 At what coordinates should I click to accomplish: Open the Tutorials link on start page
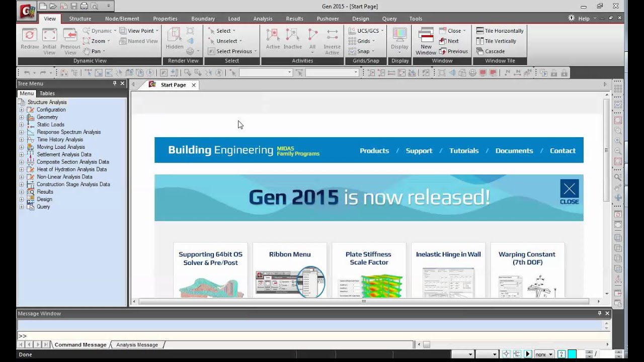click(x=464, y=151)
